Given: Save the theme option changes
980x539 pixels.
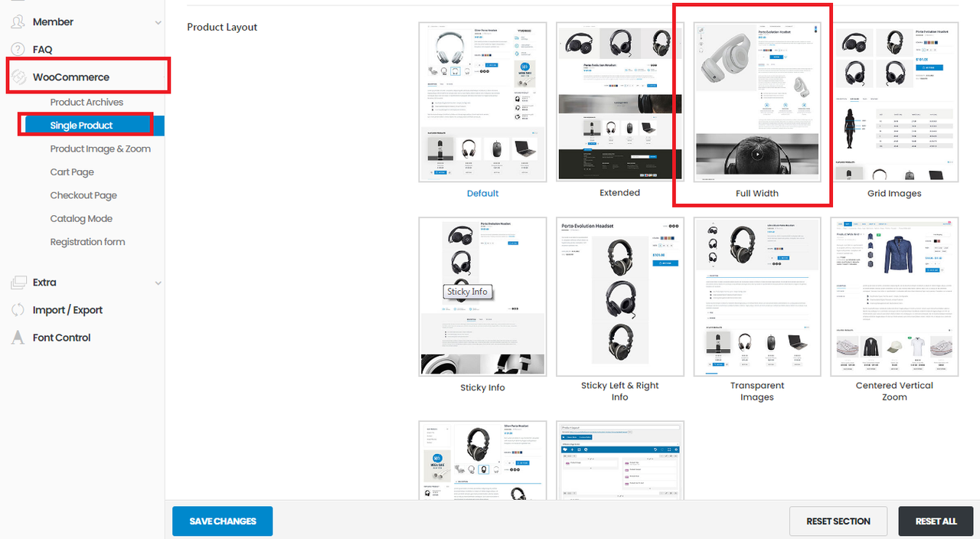Looking at the screenshot, I should (222, 521).
